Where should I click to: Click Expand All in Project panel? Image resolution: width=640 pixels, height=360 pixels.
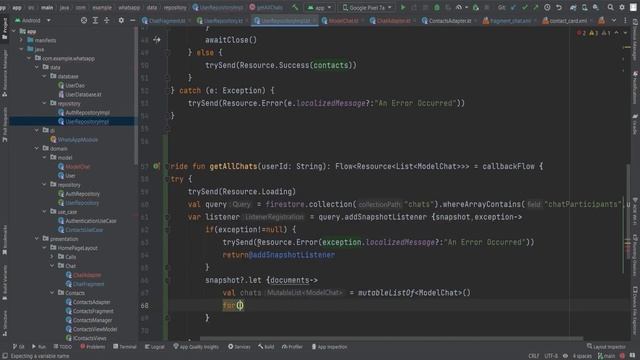[95, 20]
